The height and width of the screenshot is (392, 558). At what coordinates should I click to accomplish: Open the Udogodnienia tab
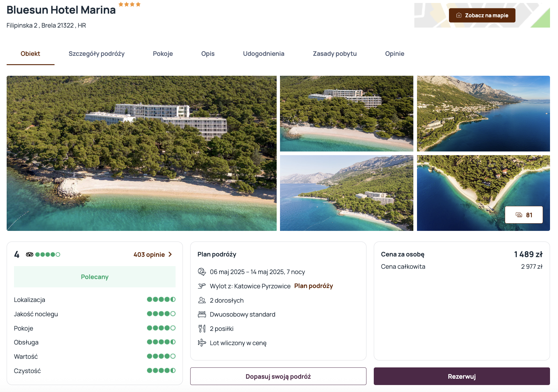(x=264, y=54)
